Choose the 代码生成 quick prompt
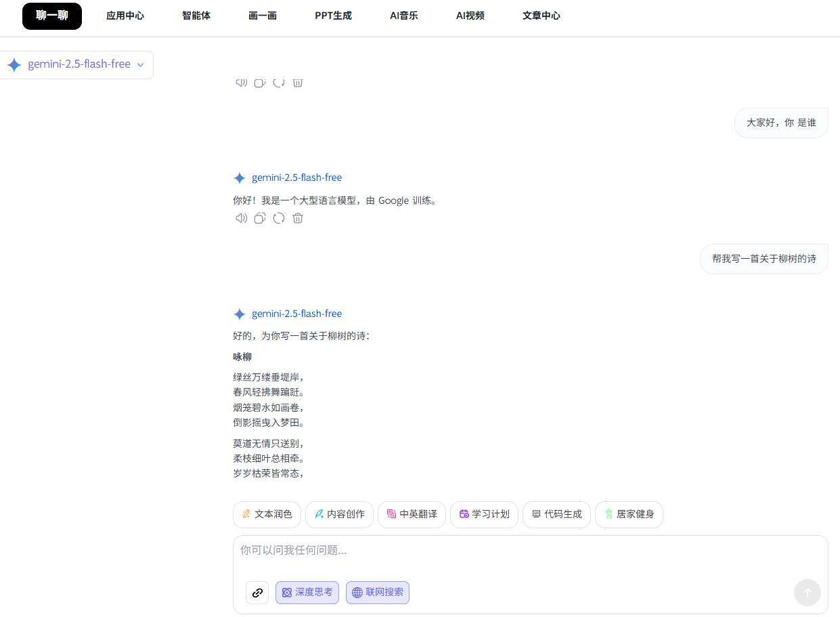840x617 pixels. (556, 515)
